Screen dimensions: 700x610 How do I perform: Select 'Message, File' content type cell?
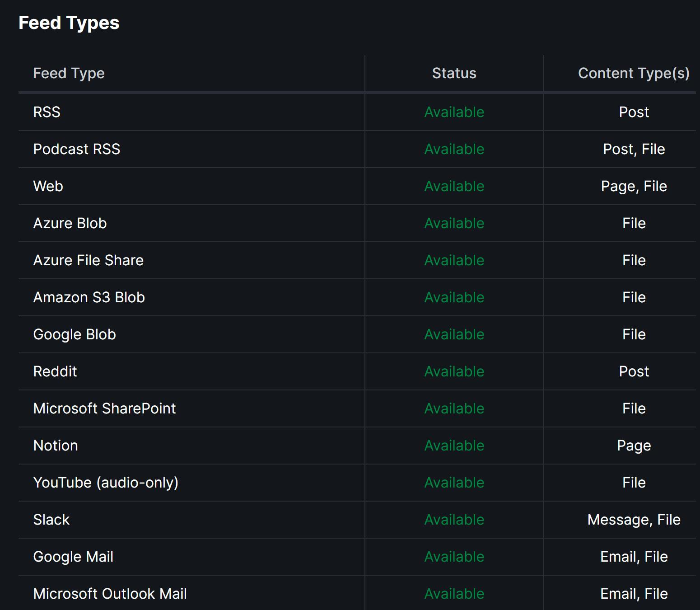pyautogui.click(x=634, y=520)
